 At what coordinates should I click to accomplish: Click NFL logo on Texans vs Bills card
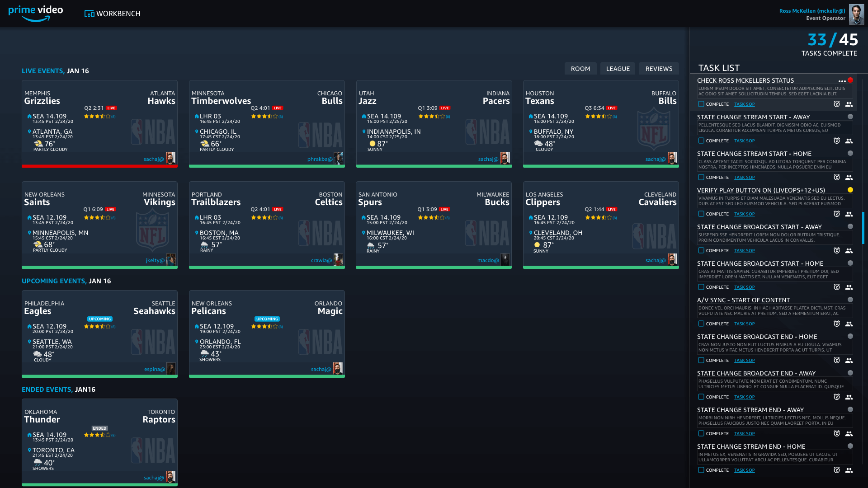(x=654, y=130)
